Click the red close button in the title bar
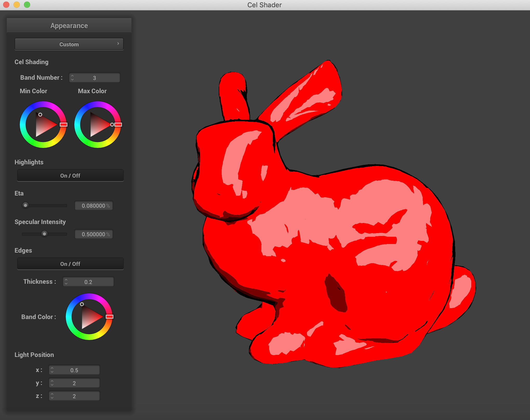 click(6, 5)
